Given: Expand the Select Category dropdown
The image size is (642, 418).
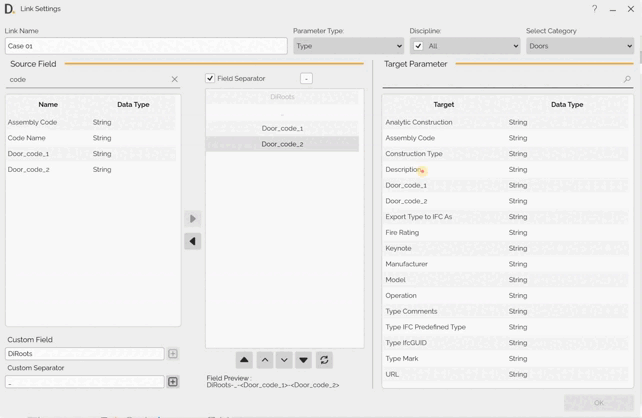Looking at the screenshot, I should pos(580,46).
